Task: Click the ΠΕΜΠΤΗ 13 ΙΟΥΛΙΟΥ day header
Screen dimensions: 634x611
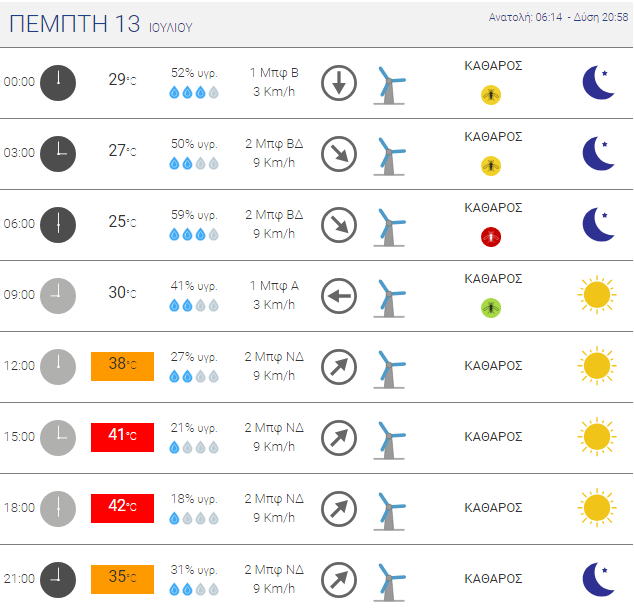Action: pyautogui.click(x=101, y=24)
